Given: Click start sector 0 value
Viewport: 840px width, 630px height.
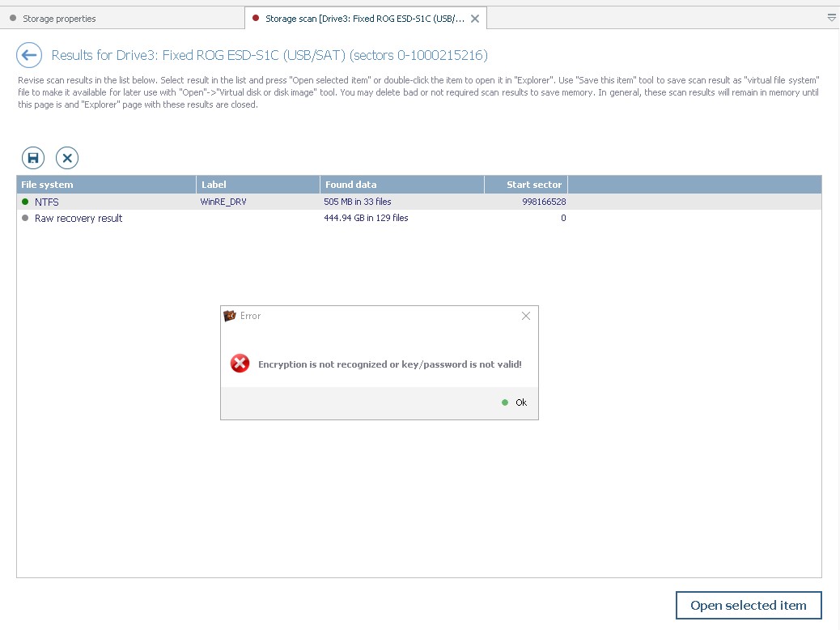Looking at the screenshot, I should pos(563,218).
